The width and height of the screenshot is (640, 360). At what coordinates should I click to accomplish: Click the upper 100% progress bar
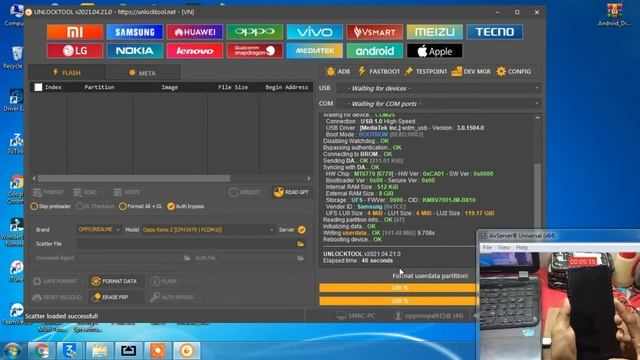coord(398,288)
